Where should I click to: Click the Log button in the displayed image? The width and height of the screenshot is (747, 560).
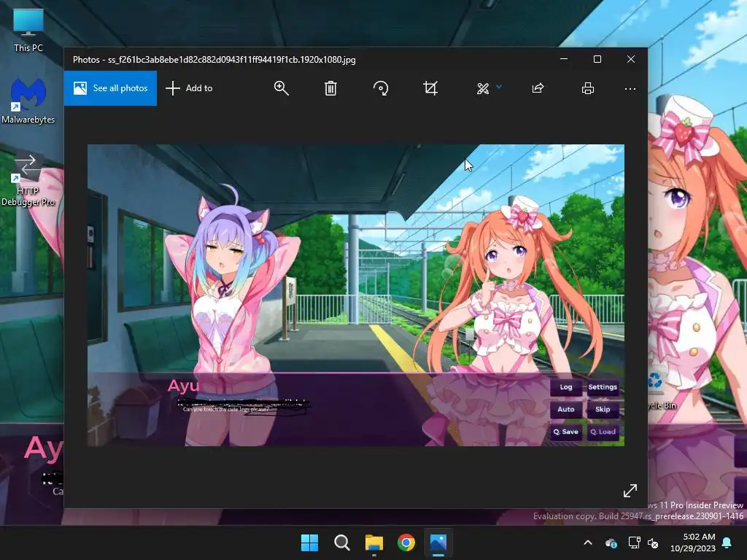(x=566, y=387)
